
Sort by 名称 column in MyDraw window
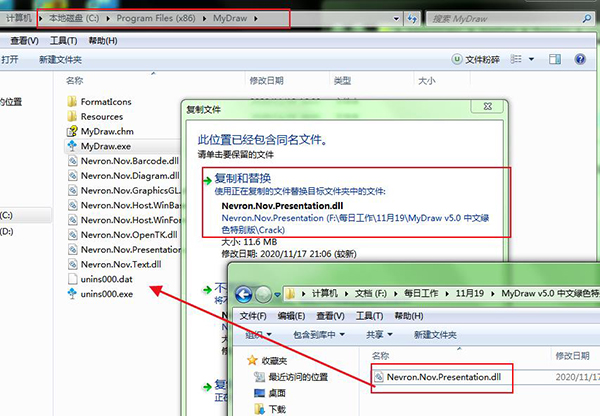click(74, 80)
